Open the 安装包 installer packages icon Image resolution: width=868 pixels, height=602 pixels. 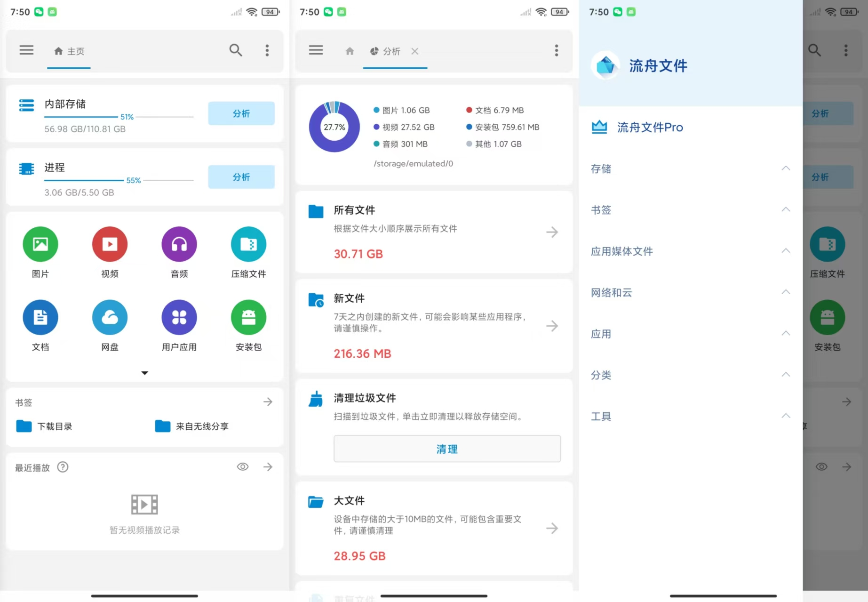click(x=248, y=317)
